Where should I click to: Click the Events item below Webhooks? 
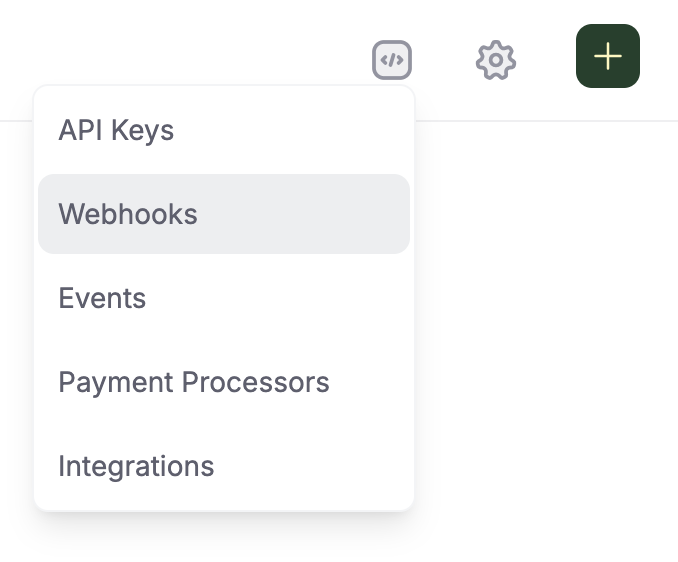[224, 298]
